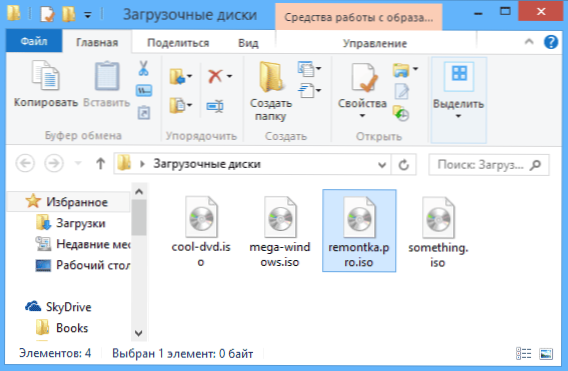Viewport: 568px width, 371px height.
Task: Open the Управление tab
Action: coord(375,43)
